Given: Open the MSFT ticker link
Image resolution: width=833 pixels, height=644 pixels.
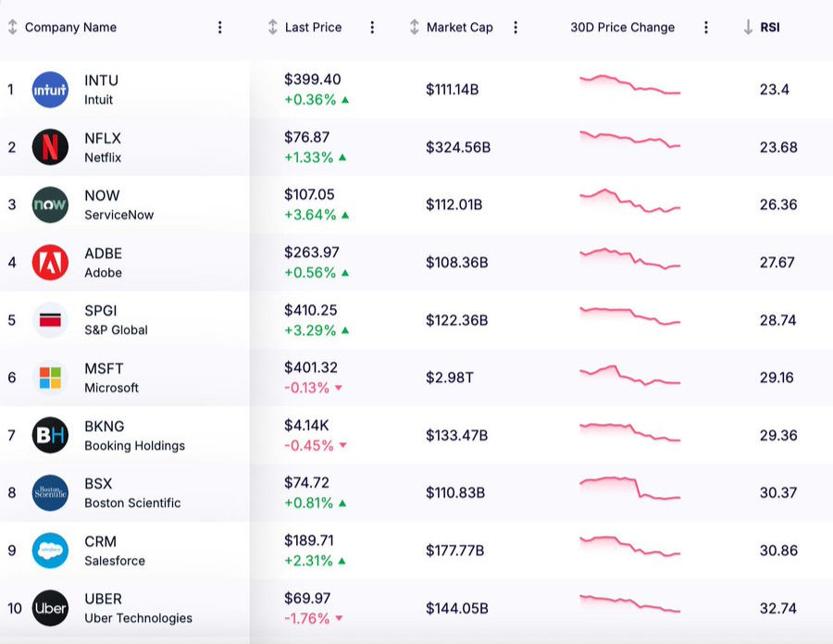Looking at the screenshot, I should 104,369.
